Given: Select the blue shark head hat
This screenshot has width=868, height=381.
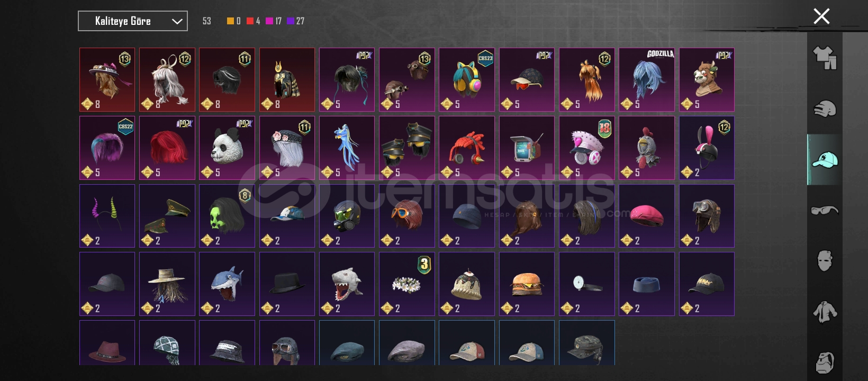Looking at the screenshot, I should [x=227, y=284].
